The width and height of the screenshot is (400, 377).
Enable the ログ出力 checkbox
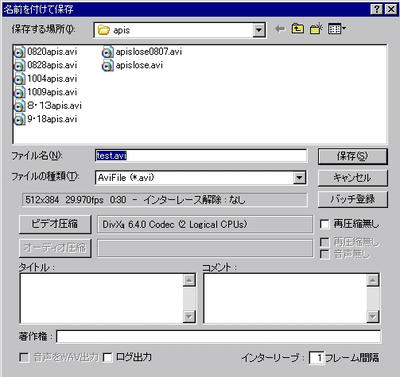[107, 358]
